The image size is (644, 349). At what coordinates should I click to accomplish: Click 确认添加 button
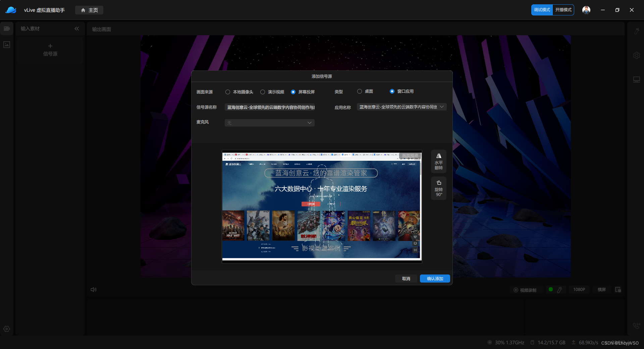pyautogui.click(x=435, y=279)
